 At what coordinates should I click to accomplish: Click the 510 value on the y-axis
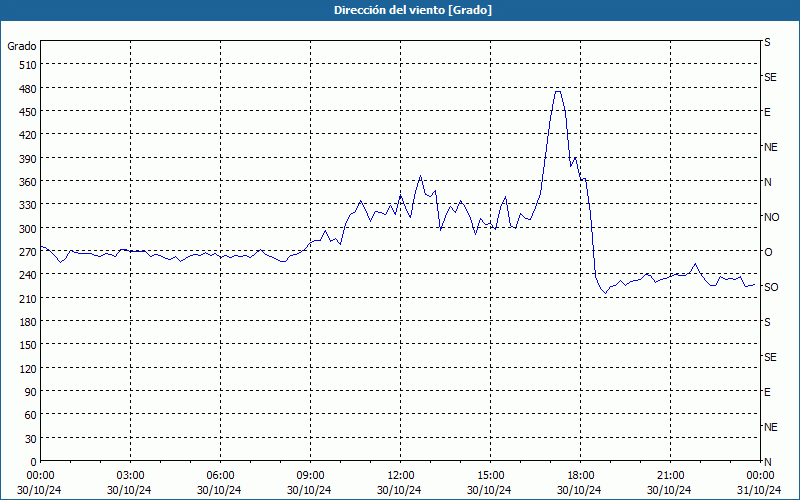click(x=28, y=65)
